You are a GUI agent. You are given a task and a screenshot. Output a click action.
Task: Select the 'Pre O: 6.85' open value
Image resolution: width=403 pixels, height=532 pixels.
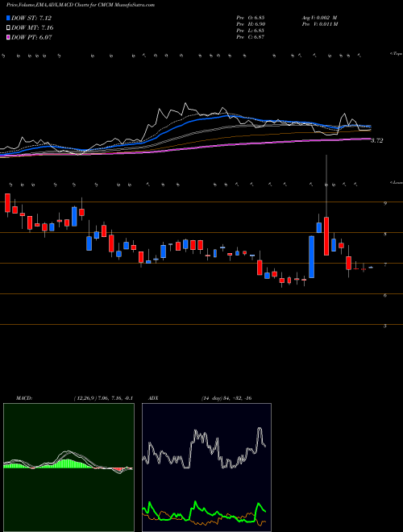pyautogui.click(x=251, y=18)
